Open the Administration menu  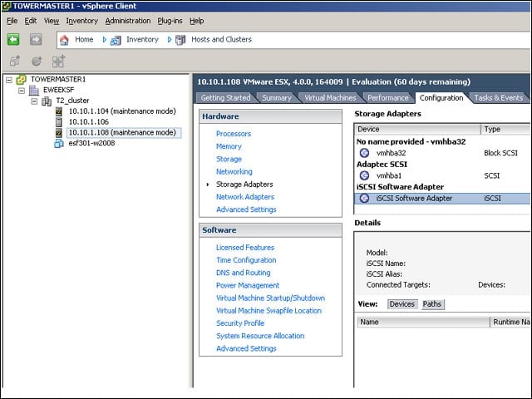[x=128, y=21]
